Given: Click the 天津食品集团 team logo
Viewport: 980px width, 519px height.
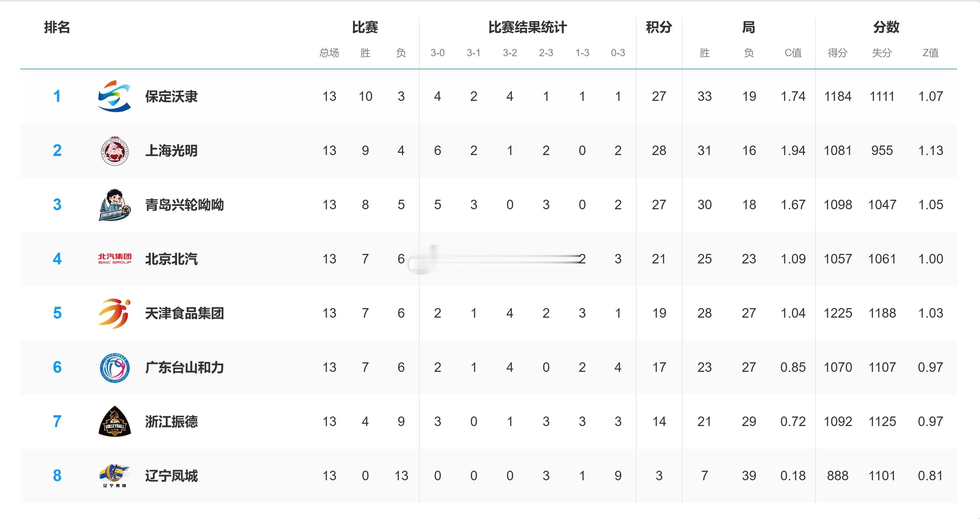Looking at the screenshot, I should tap(114, 313).
